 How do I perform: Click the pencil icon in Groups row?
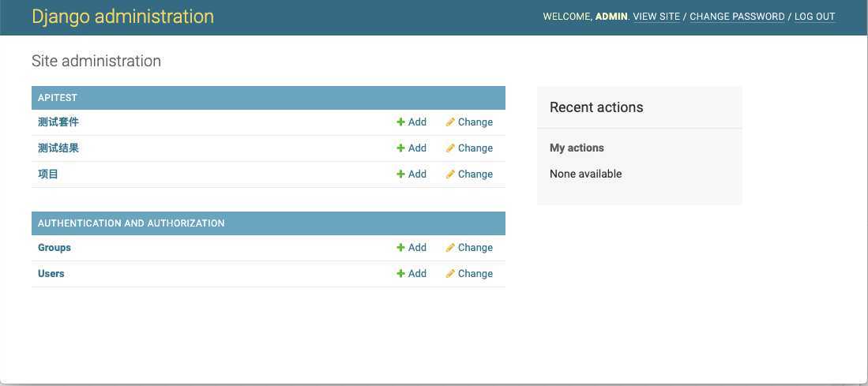[x=451, y=248]
